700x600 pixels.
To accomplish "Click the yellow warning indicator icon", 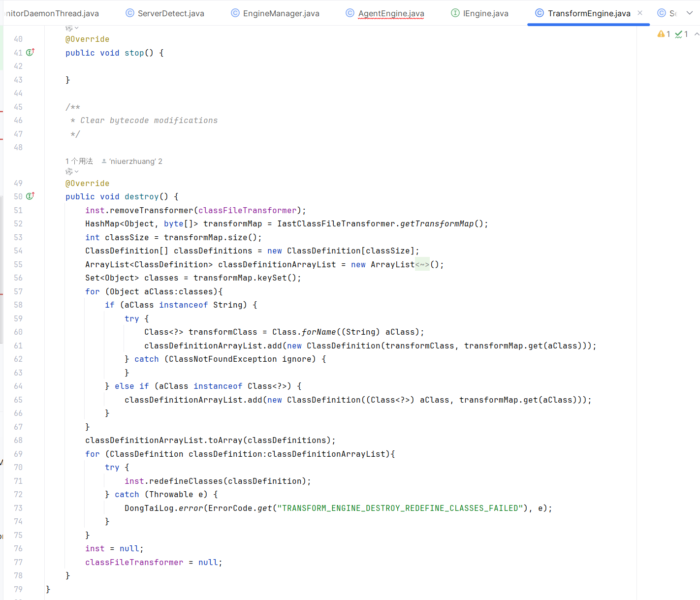I will point(661,34).
